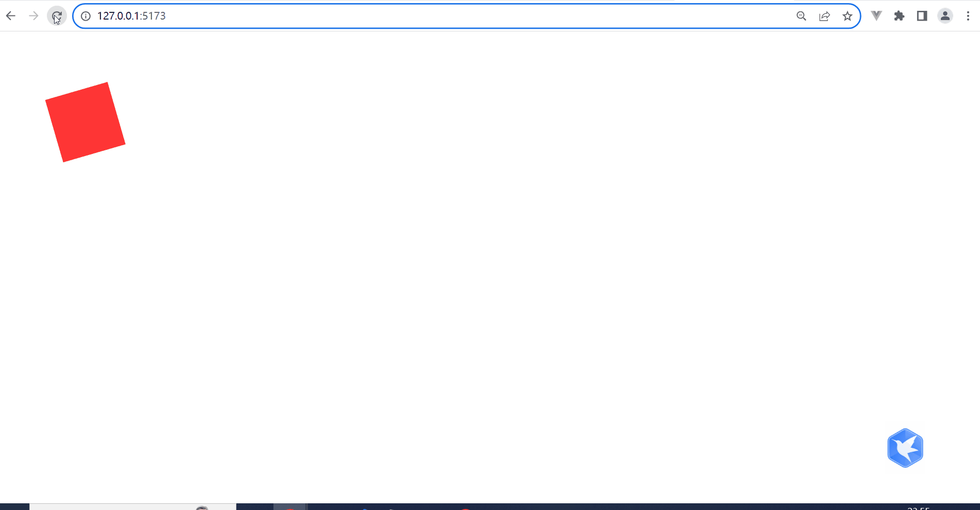The height and width of the screenshot is (510, 980).
Task: Open the Vue devtools extension icon
Action: click(876, 16)
